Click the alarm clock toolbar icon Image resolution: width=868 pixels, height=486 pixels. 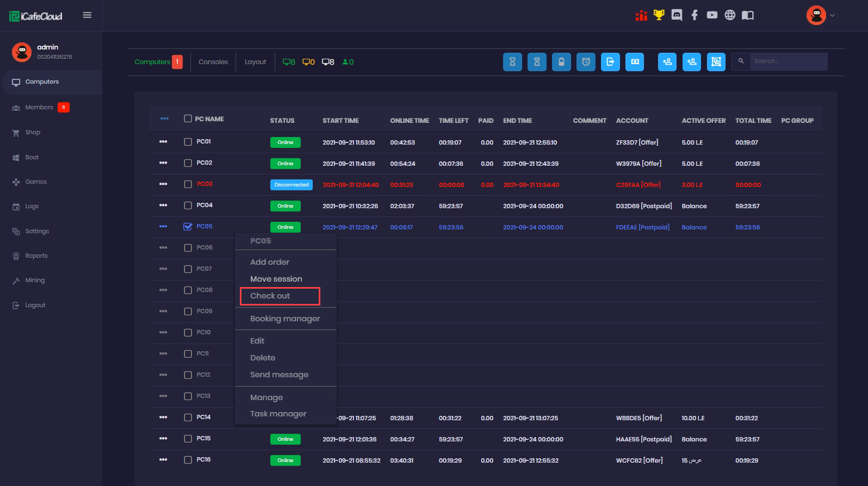point(586,62)
